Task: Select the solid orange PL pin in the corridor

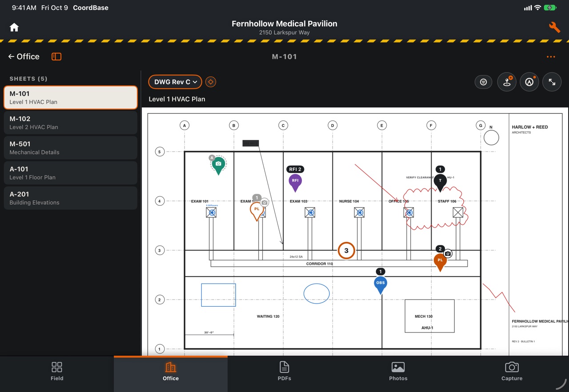Action: click(440, 262)
